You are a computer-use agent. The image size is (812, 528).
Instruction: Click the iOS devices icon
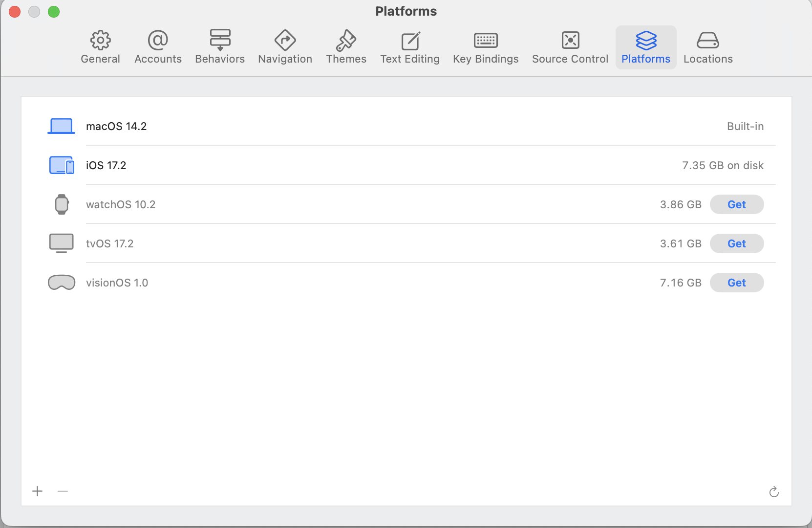(62, 165)
